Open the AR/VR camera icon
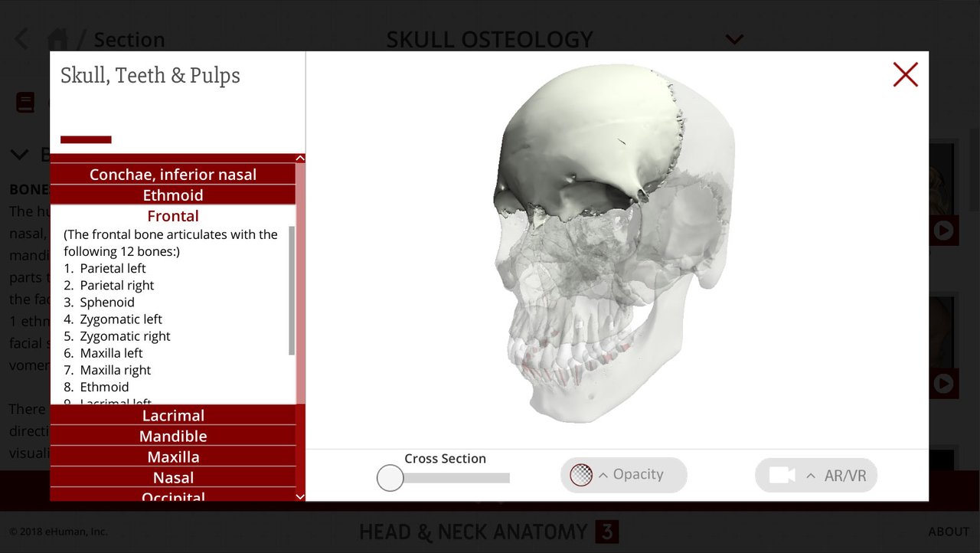This screenshot has height=553, width=980. pos(782,476)
